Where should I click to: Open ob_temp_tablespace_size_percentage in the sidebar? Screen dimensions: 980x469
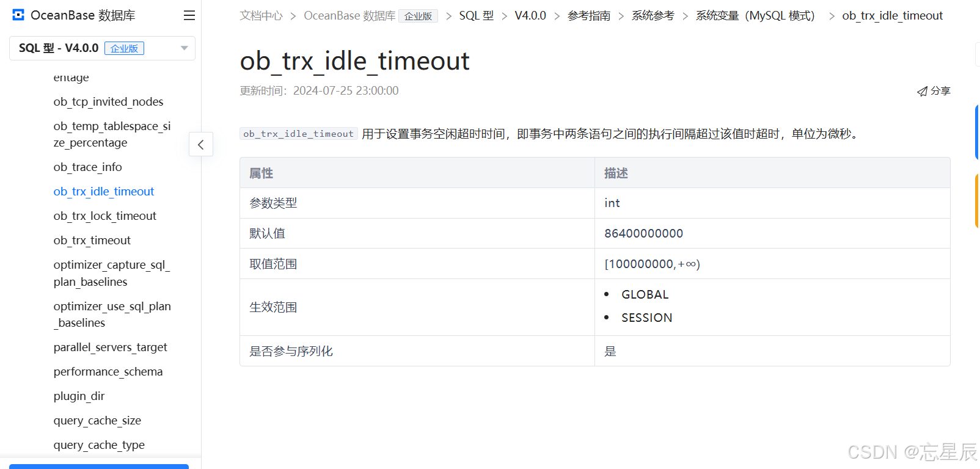point(112,134)
